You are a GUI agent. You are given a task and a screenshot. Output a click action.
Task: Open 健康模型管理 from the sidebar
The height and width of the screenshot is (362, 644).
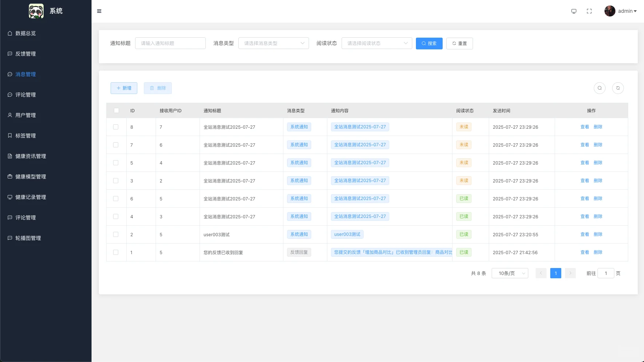coord(30,176)
